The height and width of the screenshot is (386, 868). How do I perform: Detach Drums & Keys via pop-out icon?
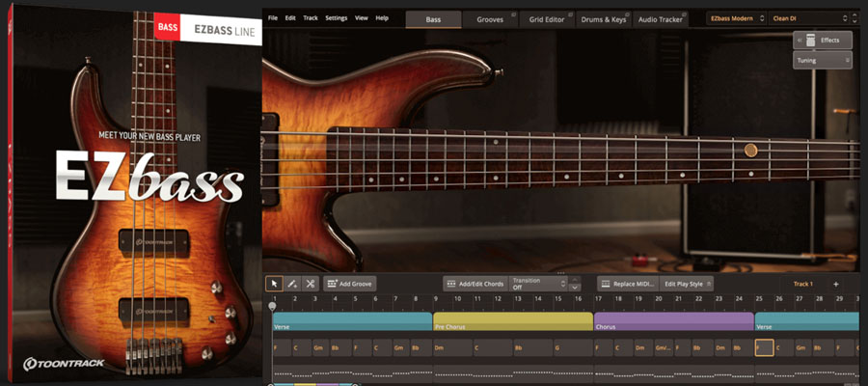click(x=626, y=15)
